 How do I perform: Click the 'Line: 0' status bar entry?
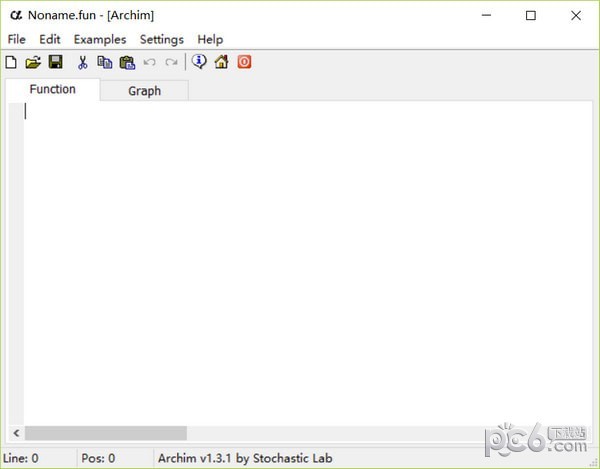(21, 458)
